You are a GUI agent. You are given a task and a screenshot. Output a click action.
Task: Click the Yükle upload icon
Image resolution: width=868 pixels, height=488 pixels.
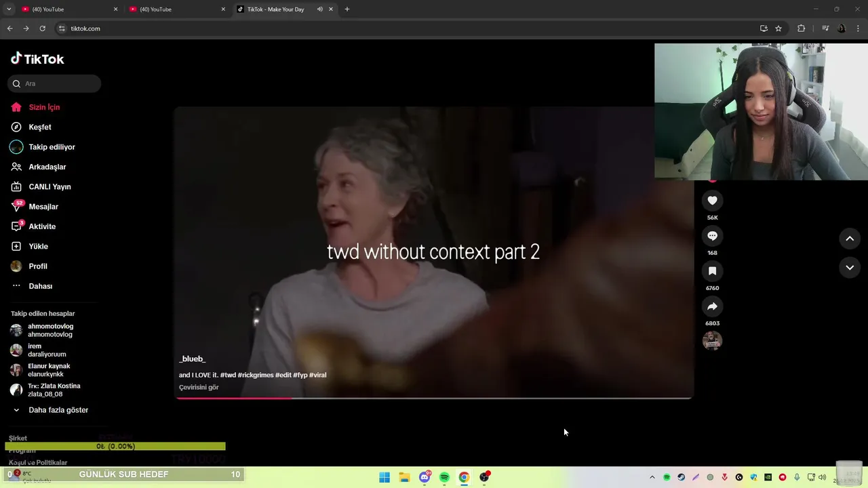click(x=16, y=246)
